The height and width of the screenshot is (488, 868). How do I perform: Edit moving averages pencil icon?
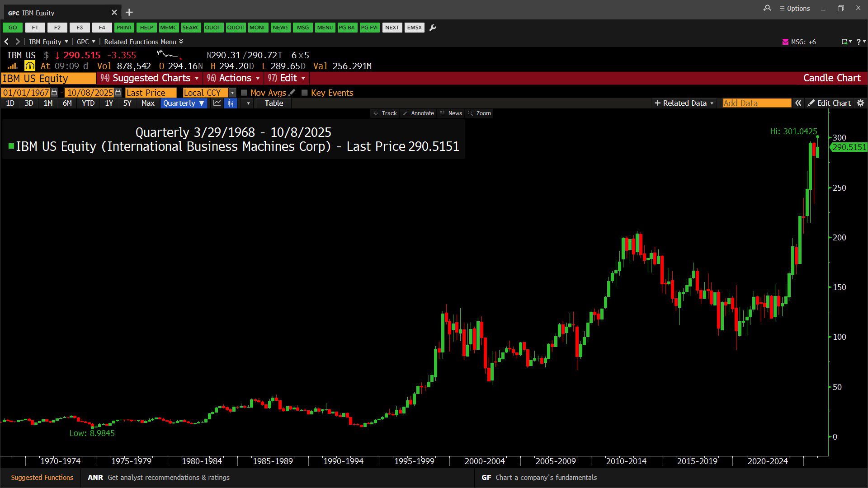292,93
